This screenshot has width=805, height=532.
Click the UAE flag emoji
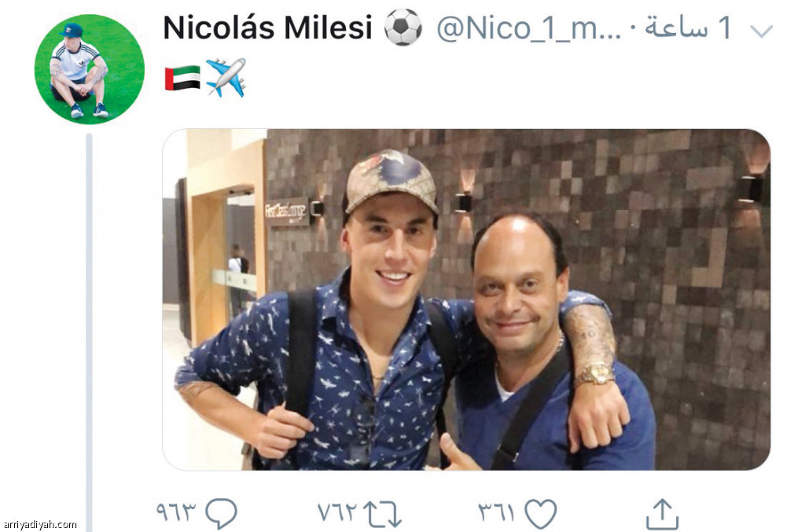coord(182,78)
